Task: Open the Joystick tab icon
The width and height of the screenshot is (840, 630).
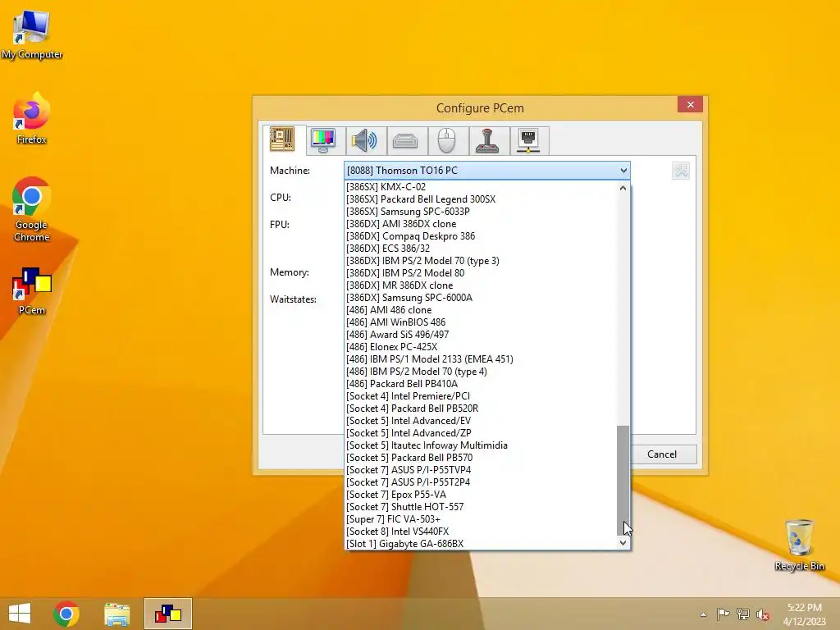Action: click(x=487, y=141)
